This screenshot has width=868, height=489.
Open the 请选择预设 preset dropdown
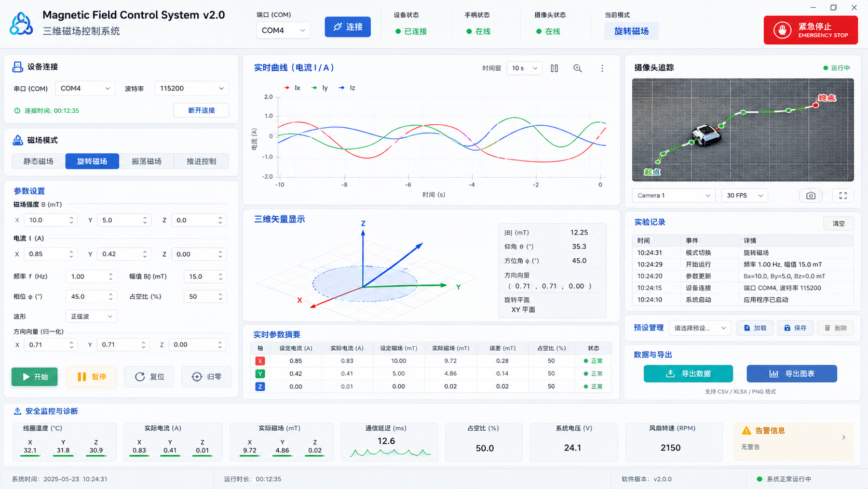click(700, 328)
